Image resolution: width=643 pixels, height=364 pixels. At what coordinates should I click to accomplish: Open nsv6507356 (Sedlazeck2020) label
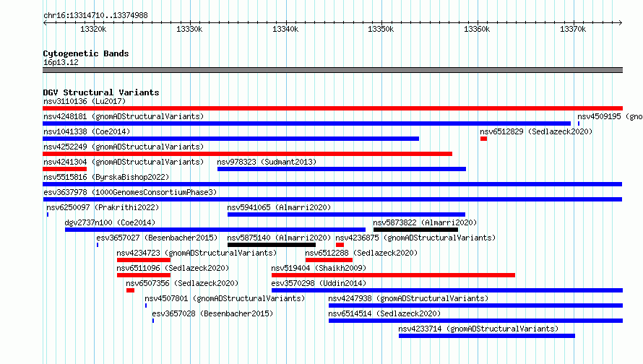[182, 283]
